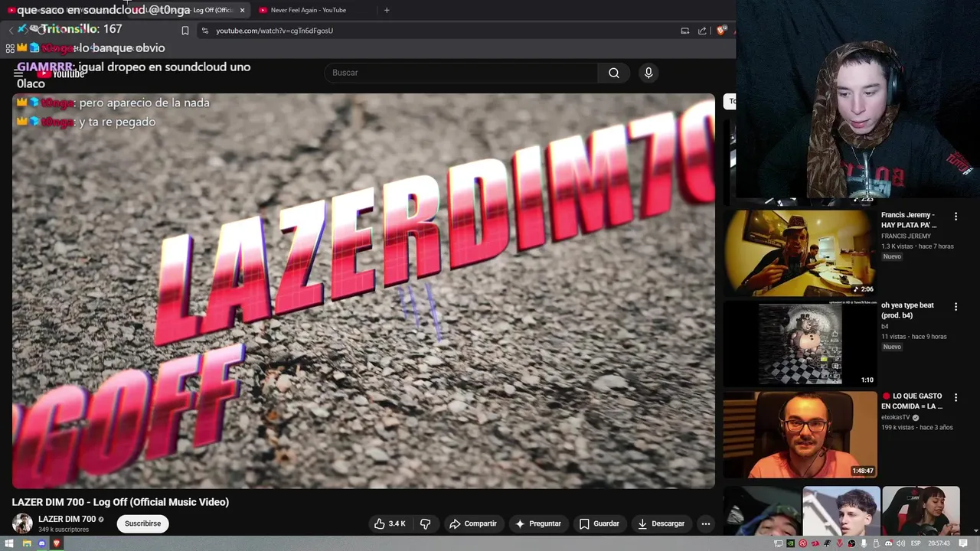The image size is (980, 551).
Task: Click the Francis Jeremy HAY PLATA title
Action: [909, 220]
